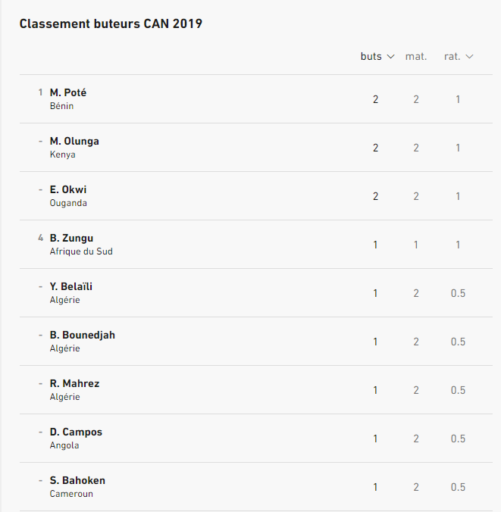The height and width of the screenshot is (512, 501).
Task: Click the Classement buteurs CAN 2019 heading
Action: [x=111, y=24]
